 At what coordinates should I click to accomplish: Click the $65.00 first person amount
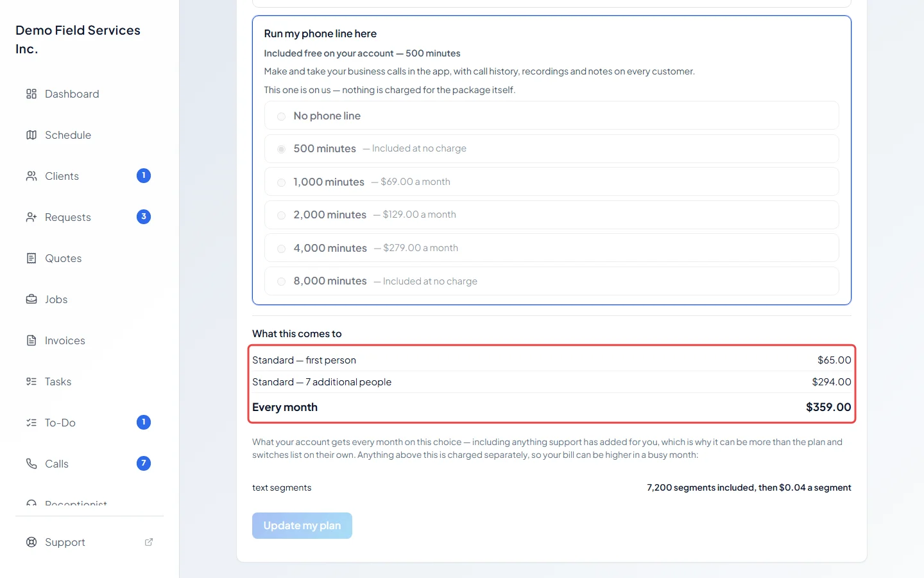coord(834,360)
